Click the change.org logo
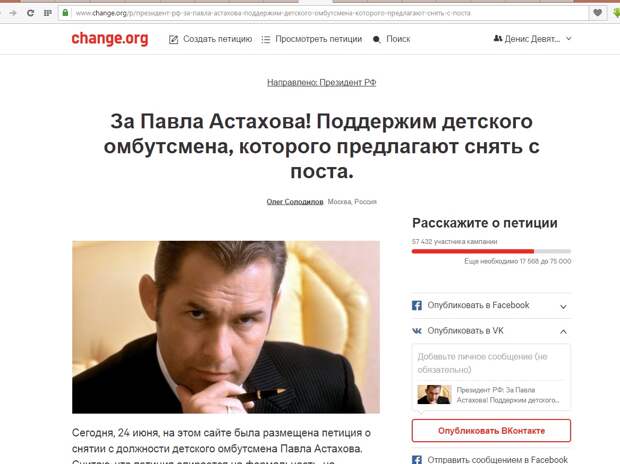The height and width of the screenshot is (464, 620). pos(110,39)
